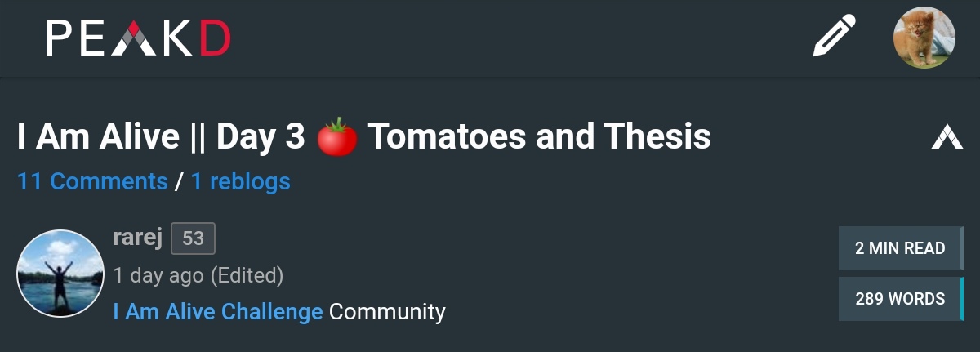Click the post title Tomatoes and Thesis

pyautogui.click(x=539, y=137)
